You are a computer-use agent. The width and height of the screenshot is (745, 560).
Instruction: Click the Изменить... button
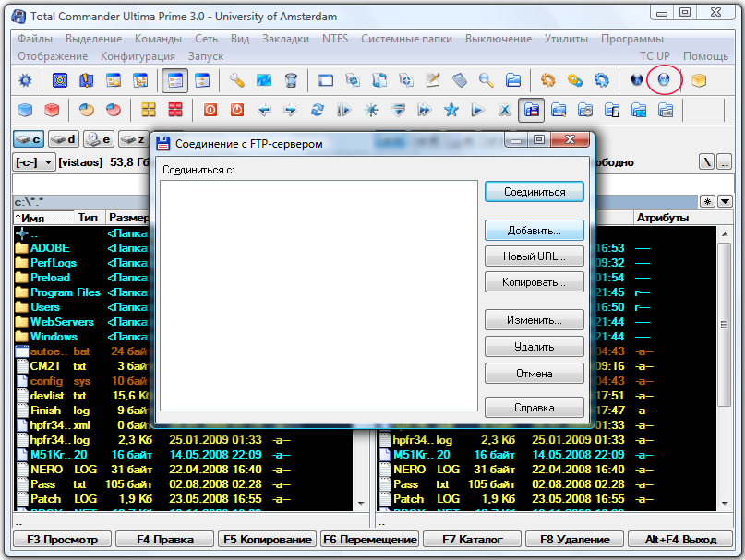point(535,321)
